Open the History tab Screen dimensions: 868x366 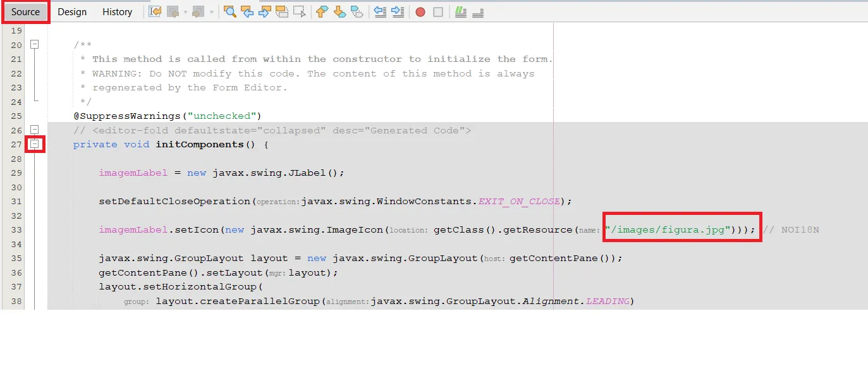[x=117, y=11]
